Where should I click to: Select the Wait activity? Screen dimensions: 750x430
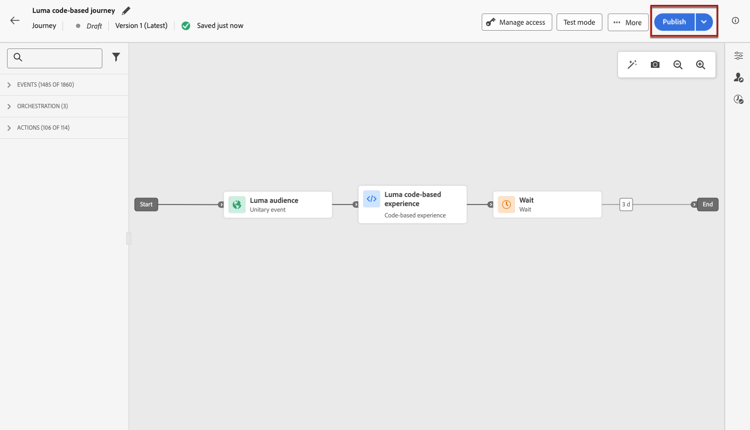(547, 205)
